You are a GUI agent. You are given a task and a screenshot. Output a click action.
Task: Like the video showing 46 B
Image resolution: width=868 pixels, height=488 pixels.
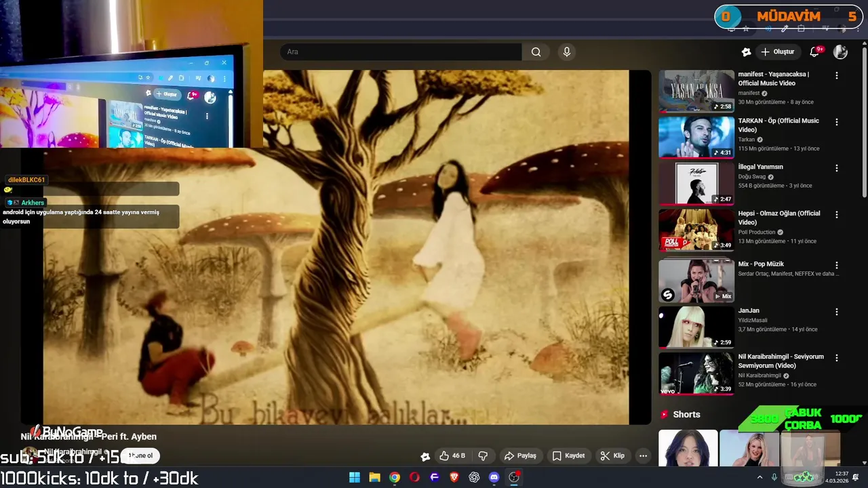click(x=452, y=456)
